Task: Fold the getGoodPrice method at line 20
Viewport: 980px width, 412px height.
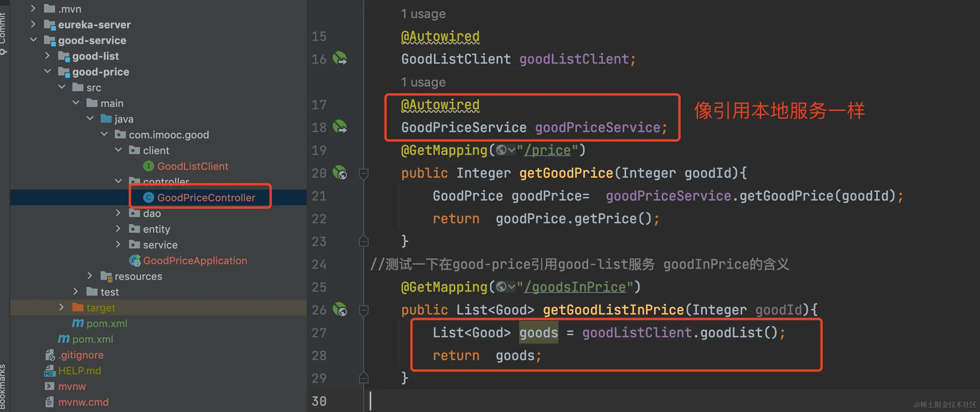Action: pyautogui.click(x=364, y=173)
